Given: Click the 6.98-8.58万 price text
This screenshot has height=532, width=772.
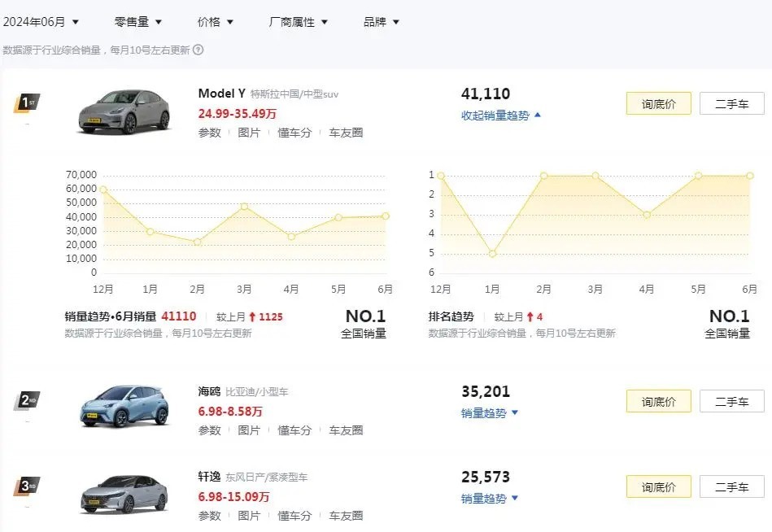Looking at the screenshot, I should coord(230,412).
